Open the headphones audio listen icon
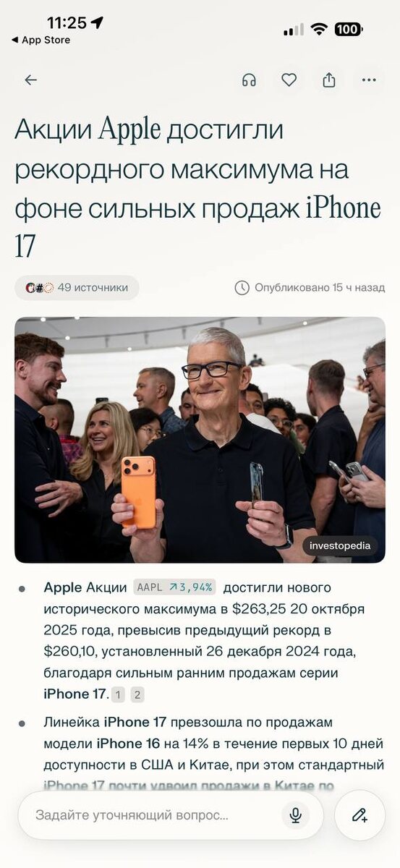 click(x=249, y=80)
